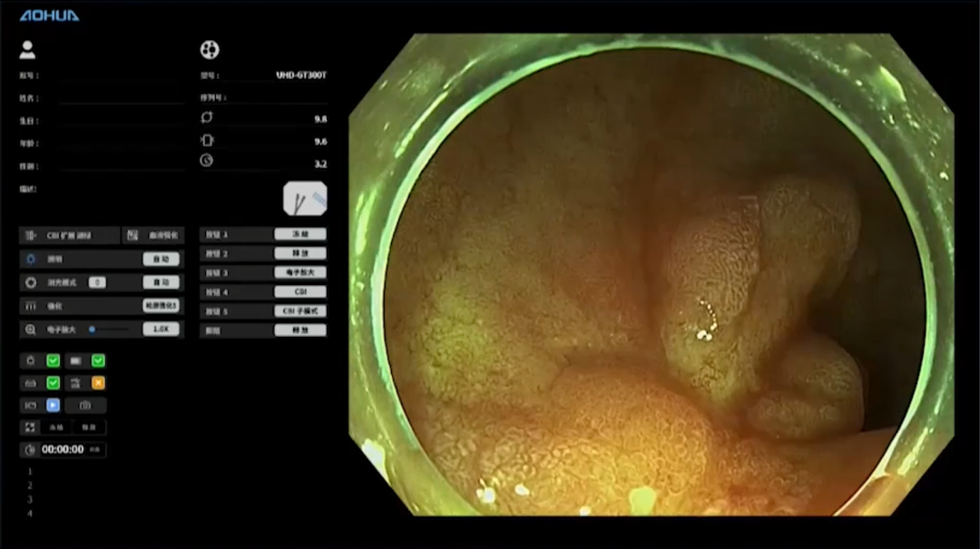Click the UHD-GT300T model value
980x549 pixels.
tap(301, 75)
